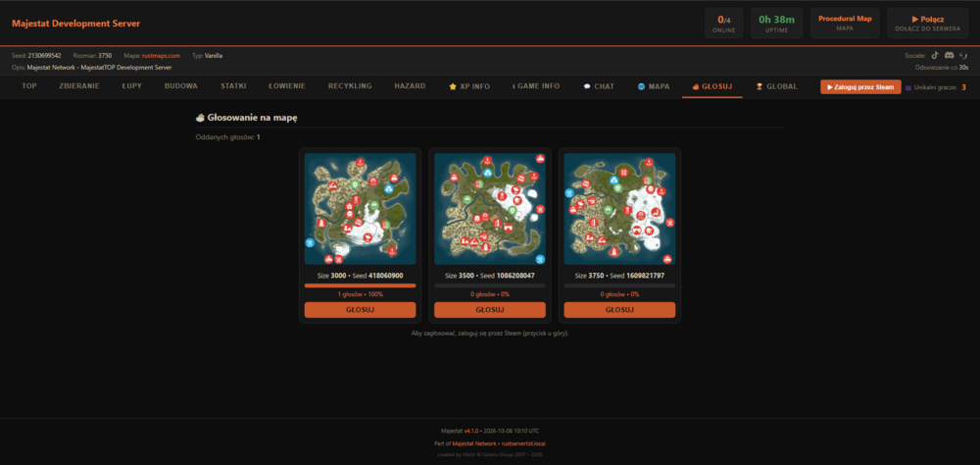Go to the STATKI tab
This screenshot has height=465, width=980.
tap(233, 86)
